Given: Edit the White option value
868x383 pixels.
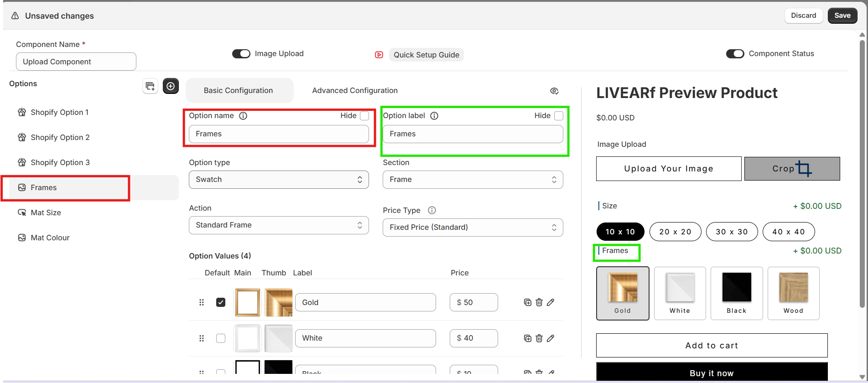Looking at the screenshot, I should (551, 338).
